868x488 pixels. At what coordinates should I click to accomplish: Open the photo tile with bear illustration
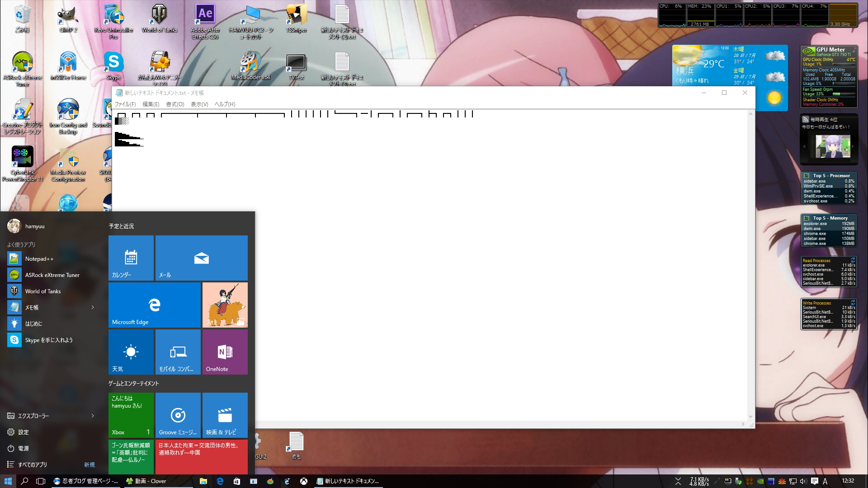225,305
